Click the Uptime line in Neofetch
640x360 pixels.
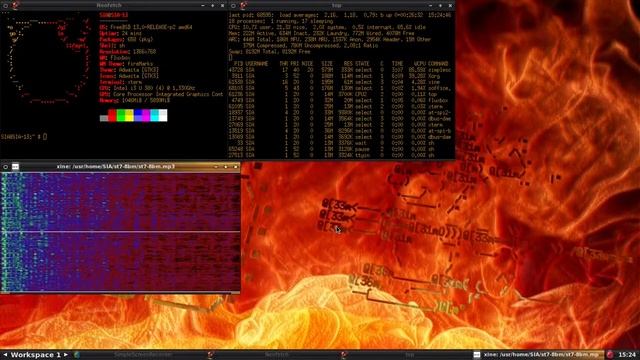[x=120, y=33]
